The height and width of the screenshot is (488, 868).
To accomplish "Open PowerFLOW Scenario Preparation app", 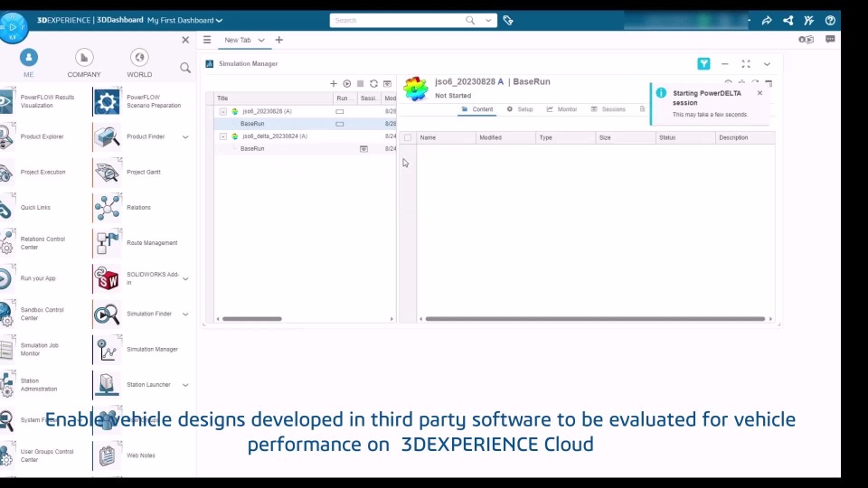I will coord(107,101).
